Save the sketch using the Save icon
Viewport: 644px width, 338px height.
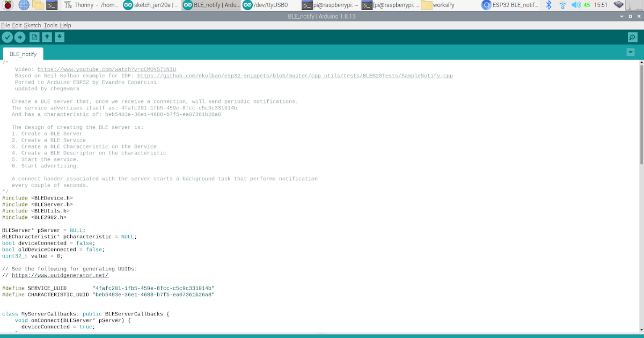pyautogui.click(x=59, y=37)
